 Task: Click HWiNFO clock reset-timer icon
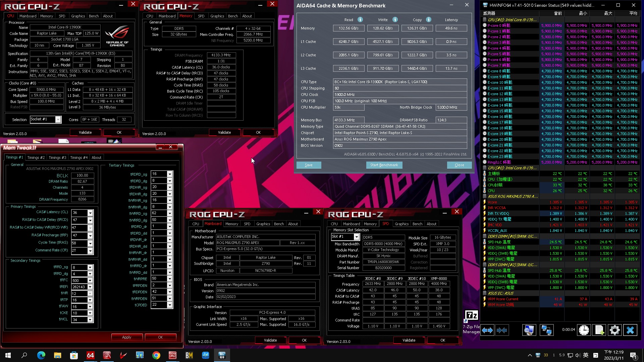(x=584, y=330)
